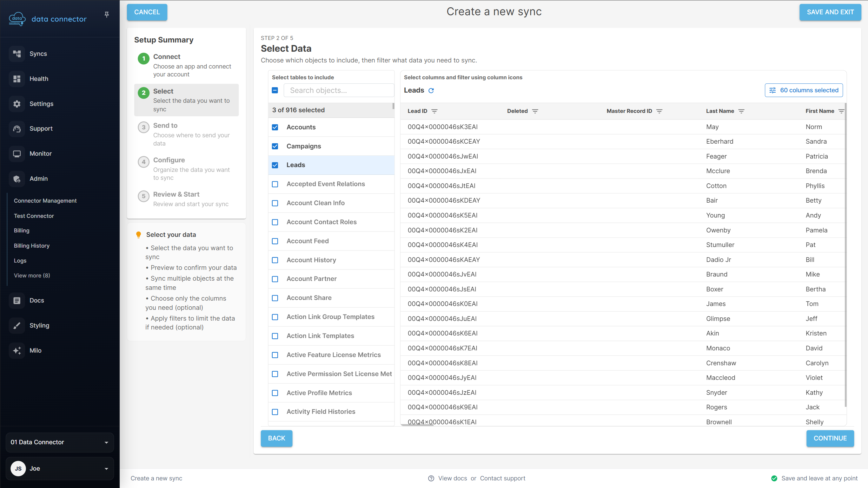Open Connector Management submenu item

(x=45, y=201)
